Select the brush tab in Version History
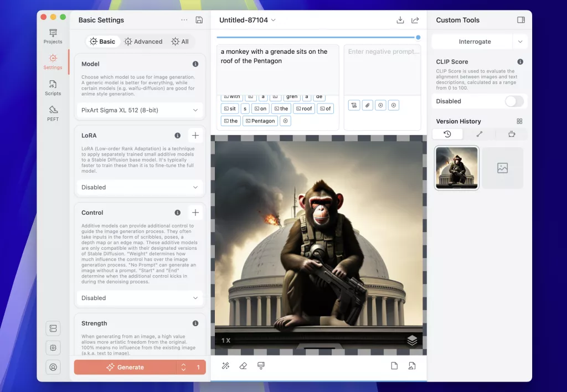The height and width of the screenshot is (392, 567). [x=480, y=134]
